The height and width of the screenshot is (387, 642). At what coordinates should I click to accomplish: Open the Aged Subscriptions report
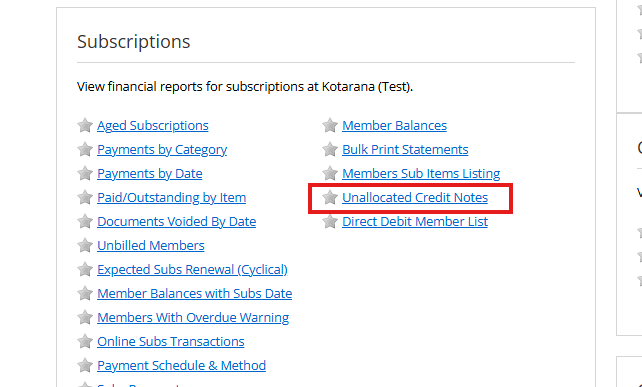click(x=153, y=126)
